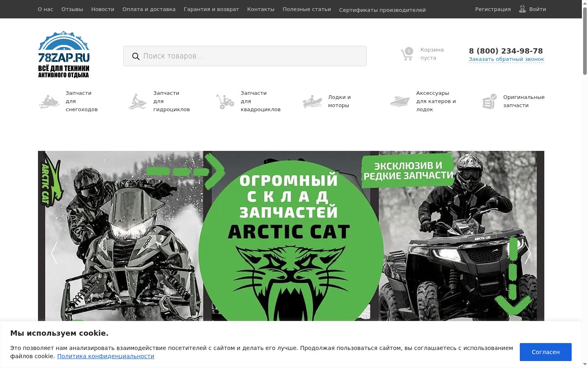Click the original parts checklist icon
588x368 pixels.
pos(489,101)
